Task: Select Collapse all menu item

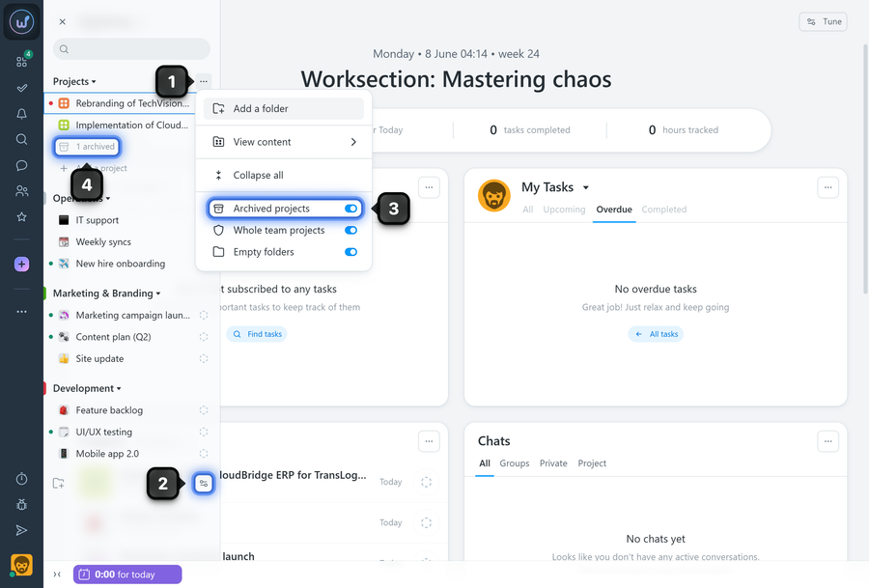Action: (283, 175)
